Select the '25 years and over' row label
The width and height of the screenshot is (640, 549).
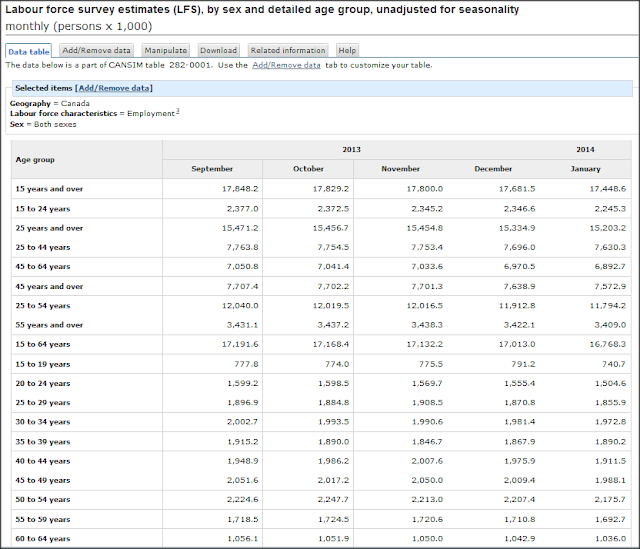click(49, 228)
